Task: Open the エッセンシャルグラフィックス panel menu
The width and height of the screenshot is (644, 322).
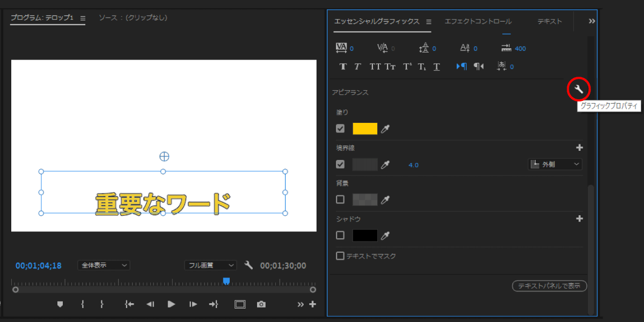Action: coord(429,21)
